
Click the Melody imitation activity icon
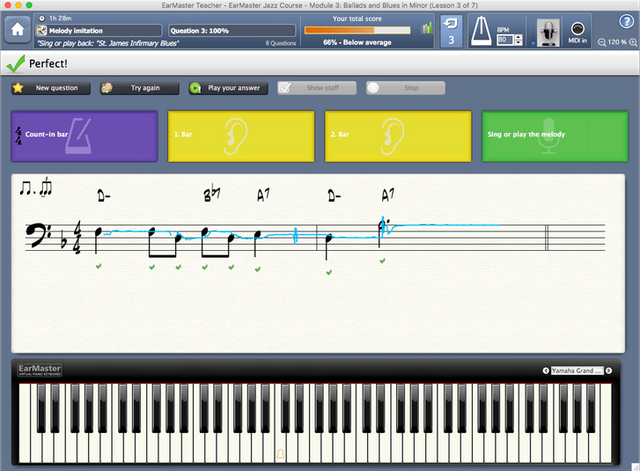coord(42,30)
